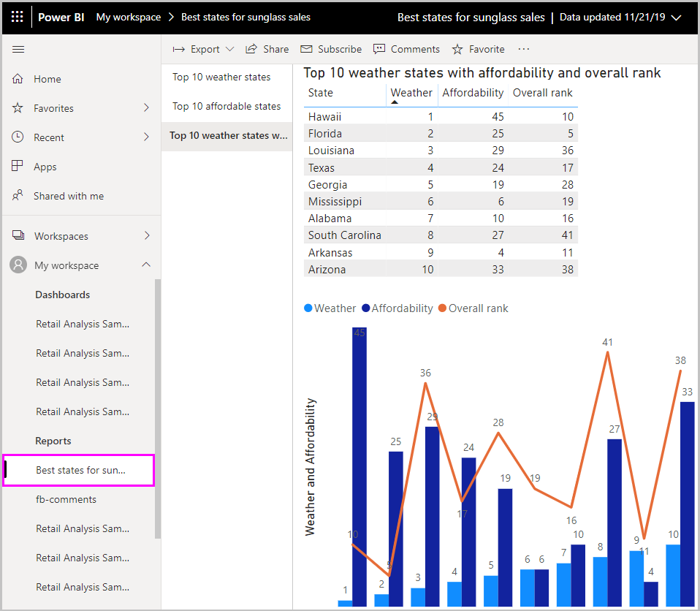Select the South Carolina cell
Image resolution: width=700 pixels, height=611 pixels.
pos(345,235)
